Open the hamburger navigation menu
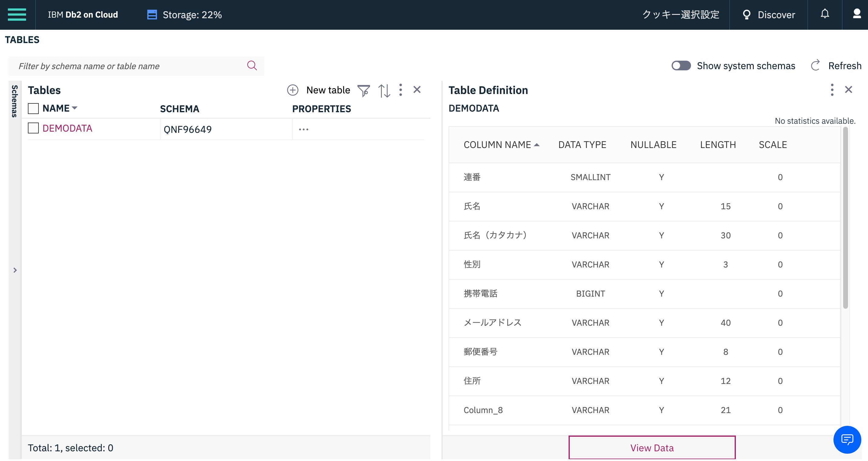 (17, 15)
